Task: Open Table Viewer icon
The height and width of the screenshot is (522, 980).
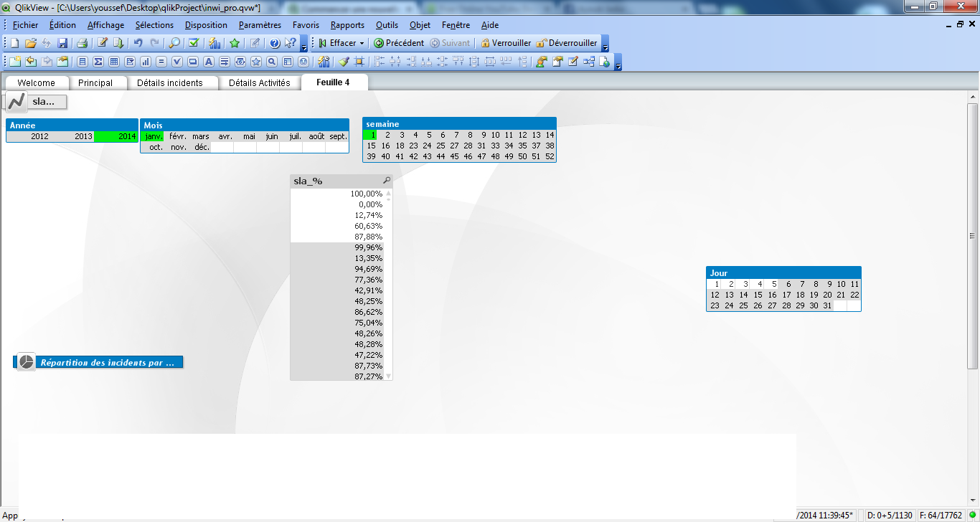Action: pyautogui.click(x=588, y=62)
